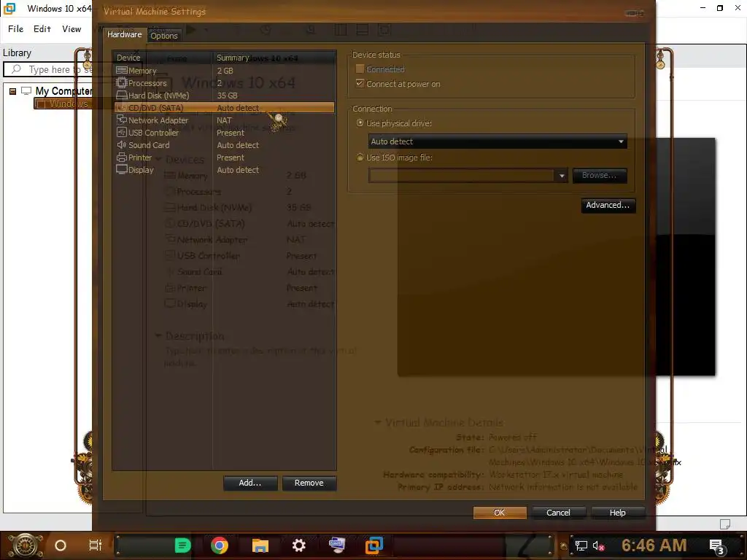Click the note icon in the status bar
The width and height of the screenshot is (747, 560).
[x=725, y=524]
